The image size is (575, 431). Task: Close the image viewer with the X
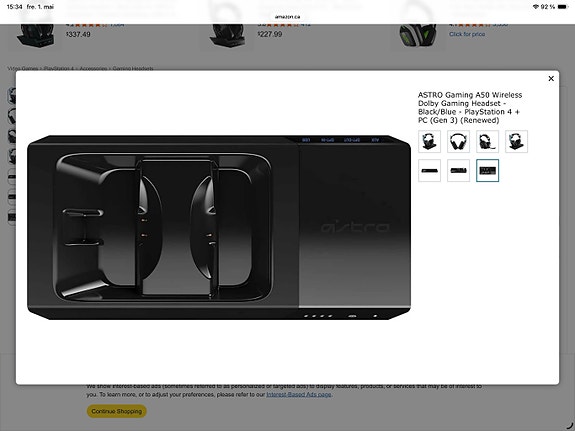click(551, 78)
